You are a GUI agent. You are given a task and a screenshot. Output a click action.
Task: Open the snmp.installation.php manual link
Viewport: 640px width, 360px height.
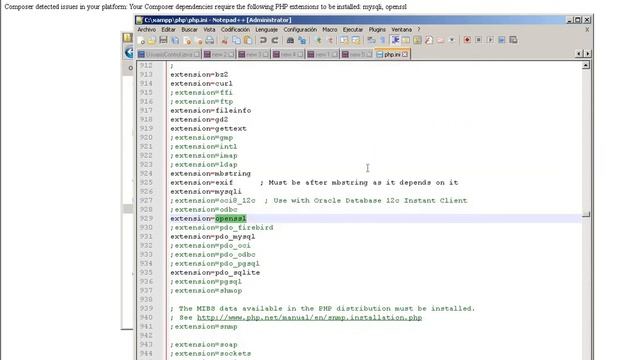coord(309,318)
